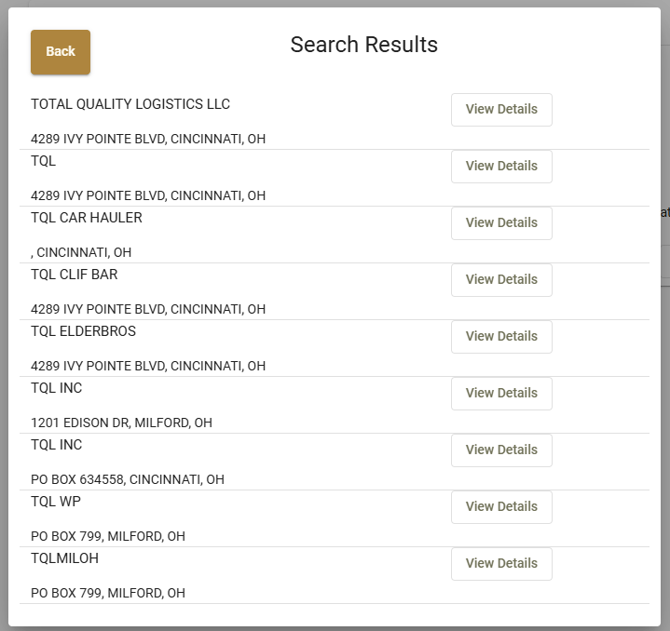View details for TQL CAR HAULER
Viewport: 670px width, 631px height.
pos(502,223)
